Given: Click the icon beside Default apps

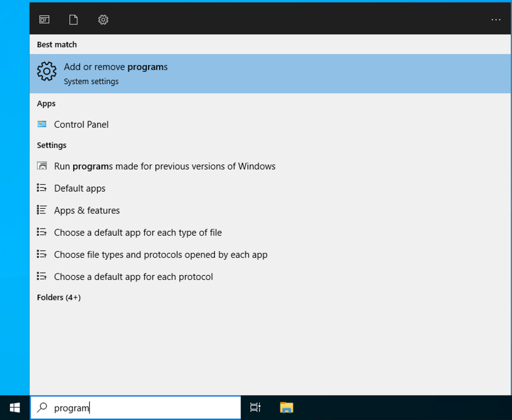Looking at the screenshot, I should click(42, 188).
